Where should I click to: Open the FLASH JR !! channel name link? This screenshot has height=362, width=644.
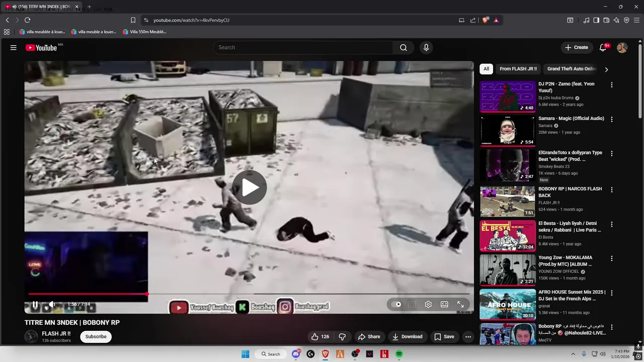(x=56, y=333)
